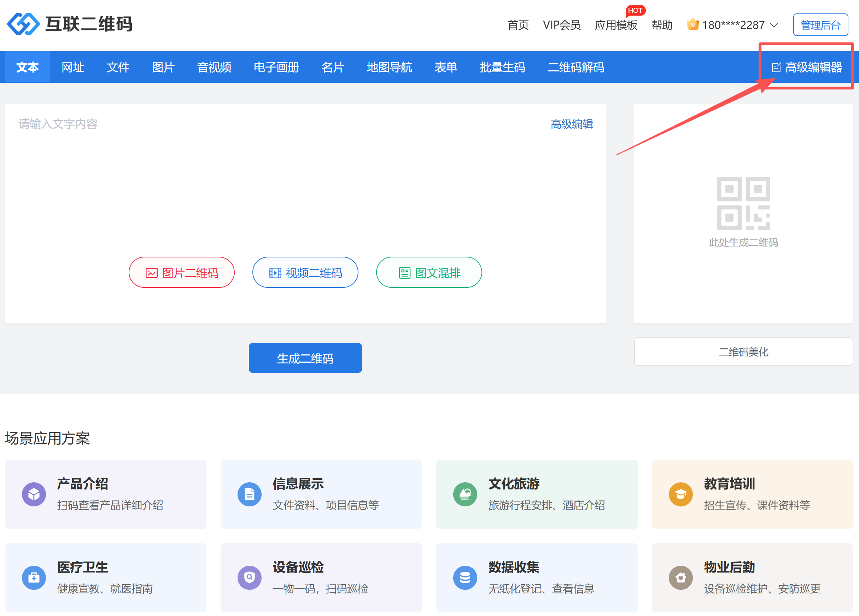Switch to the 批量生码 tab

click(x=502, y=67)
